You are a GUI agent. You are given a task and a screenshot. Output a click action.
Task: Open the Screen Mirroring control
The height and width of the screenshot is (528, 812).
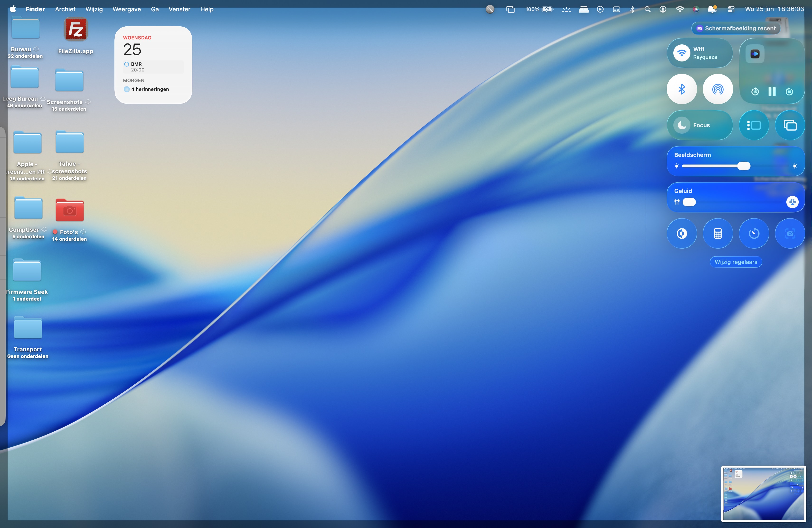click(790, 125)
